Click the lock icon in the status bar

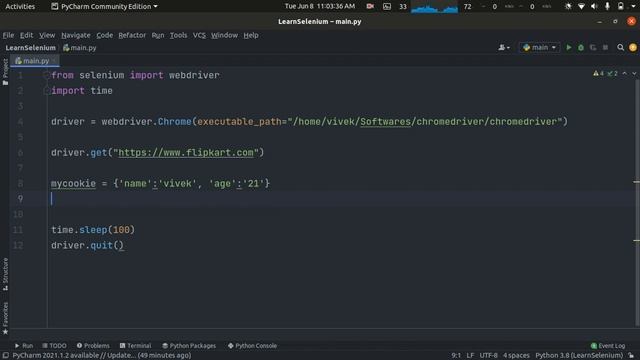[631, 356]
